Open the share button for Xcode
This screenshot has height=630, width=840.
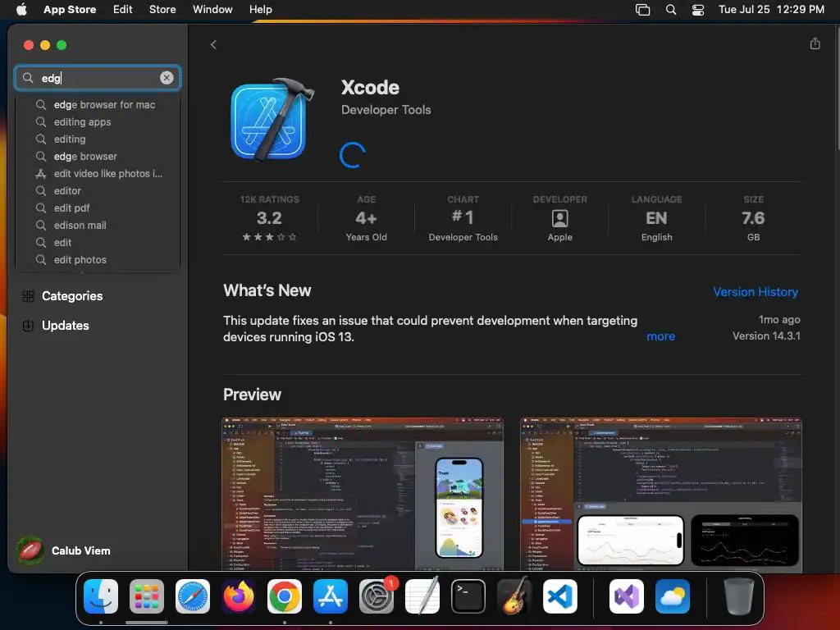pyautogui.click(x=815, y=43)
